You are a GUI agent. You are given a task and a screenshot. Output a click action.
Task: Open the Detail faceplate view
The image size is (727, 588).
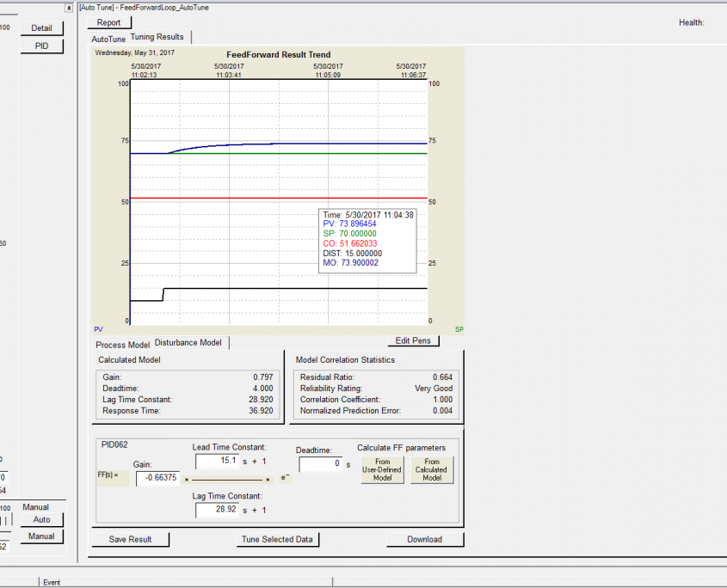click(x=41, y=28)
